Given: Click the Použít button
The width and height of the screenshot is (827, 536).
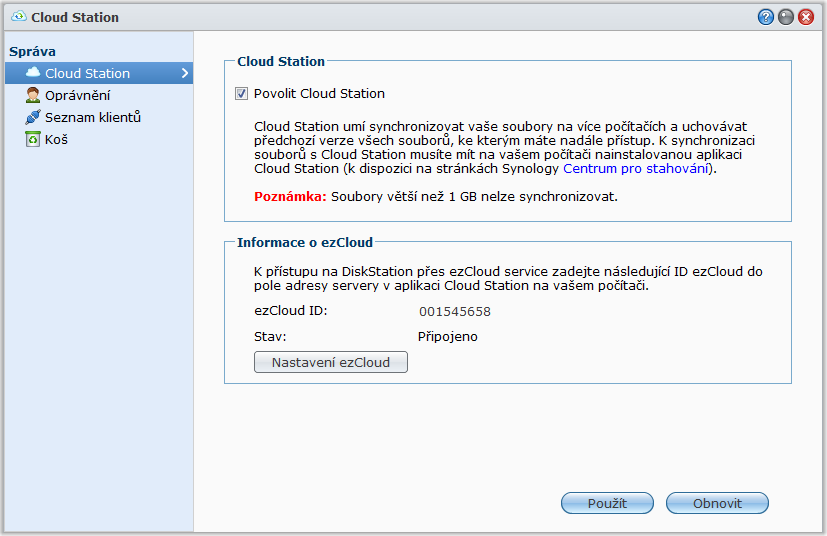Looking at the screenshot, I should 607,503.
